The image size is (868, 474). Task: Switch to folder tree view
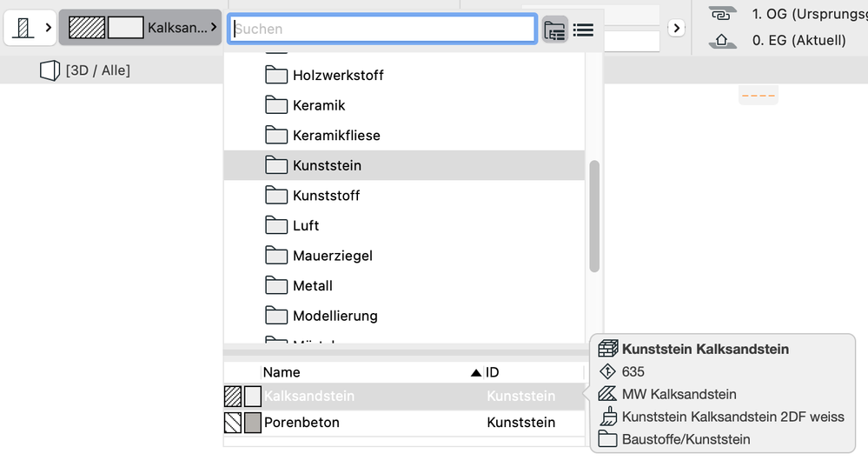click(554, 30)
